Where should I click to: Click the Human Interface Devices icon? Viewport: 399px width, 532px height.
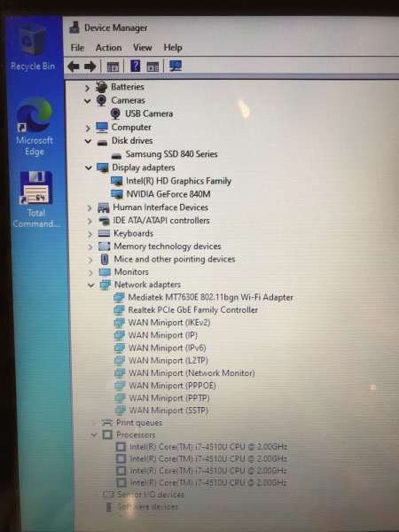pyautogui.click(x=104, y=207)
